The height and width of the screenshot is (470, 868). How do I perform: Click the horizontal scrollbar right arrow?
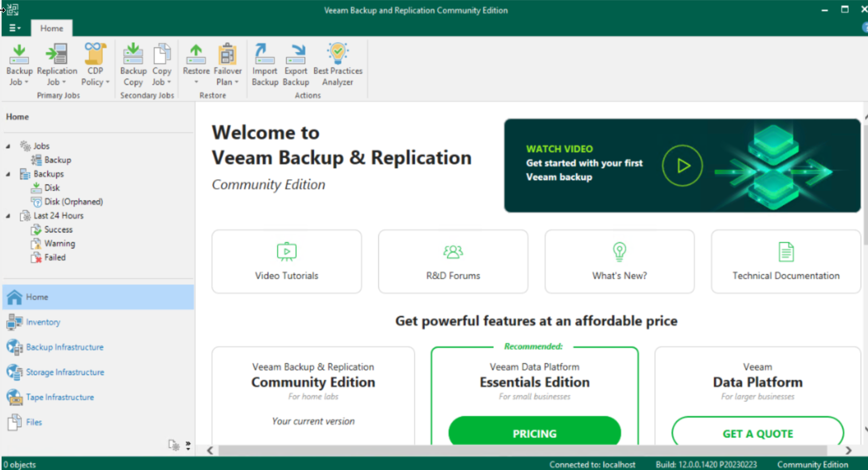[848, 450]
